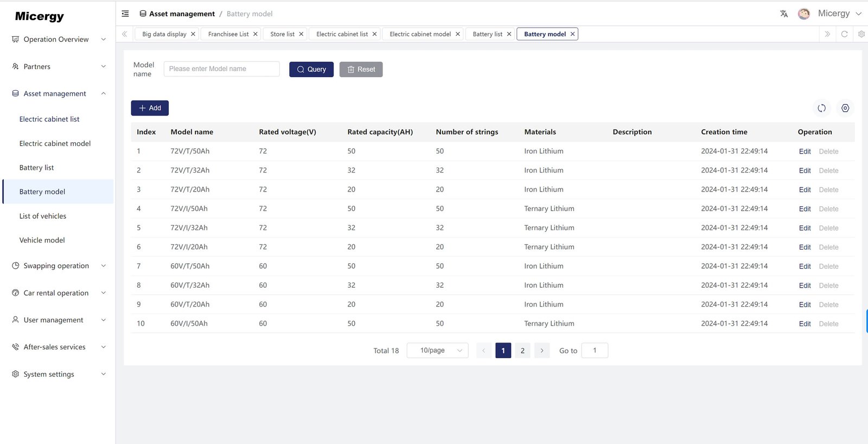Collapse the sidebar with the hamburger icon

125,14
